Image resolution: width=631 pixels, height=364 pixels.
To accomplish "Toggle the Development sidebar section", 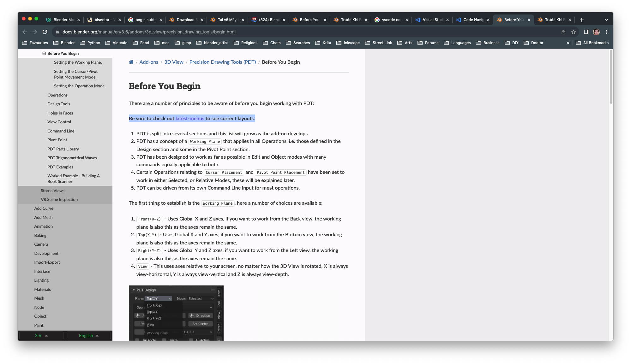I will (x=46, y=253).
